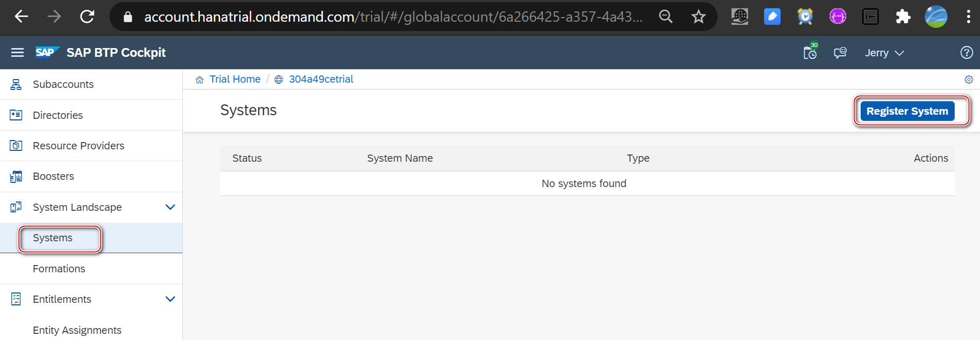Image resolution: width=980 pixels, height=340 pixels.
Task: Open the feedback chat smiley icon
Action: [x=840, y=53]
